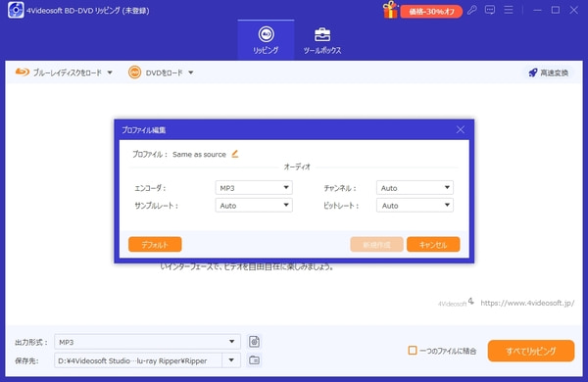
Task: Open the 出力形式 MP3 dropdown
Action: [x=147, y=342]
